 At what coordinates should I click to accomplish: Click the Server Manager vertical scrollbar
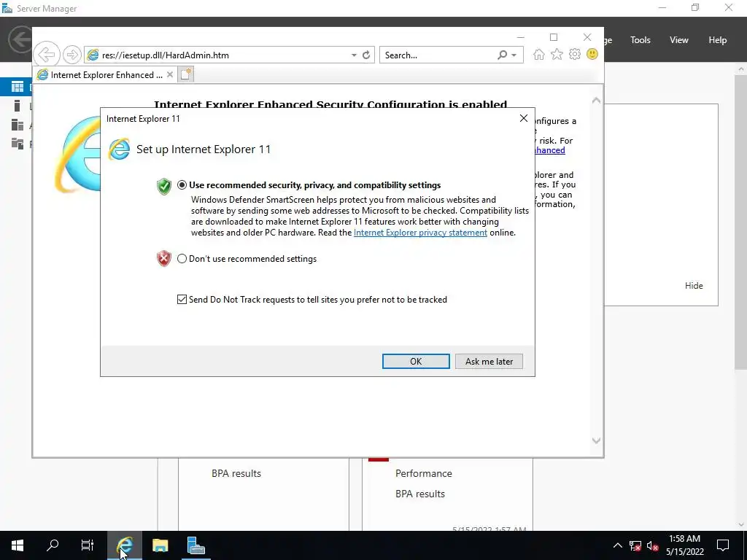coord(741,222)
